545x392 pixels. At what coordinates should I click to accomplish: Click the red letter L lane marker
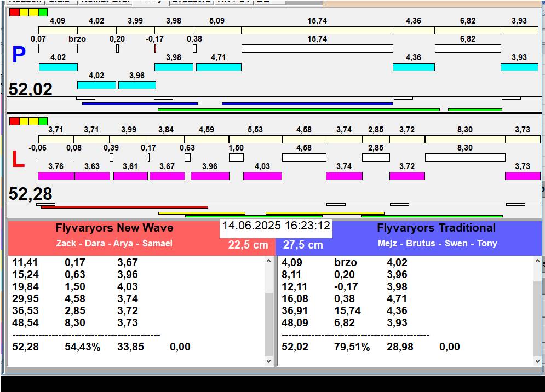18,159
